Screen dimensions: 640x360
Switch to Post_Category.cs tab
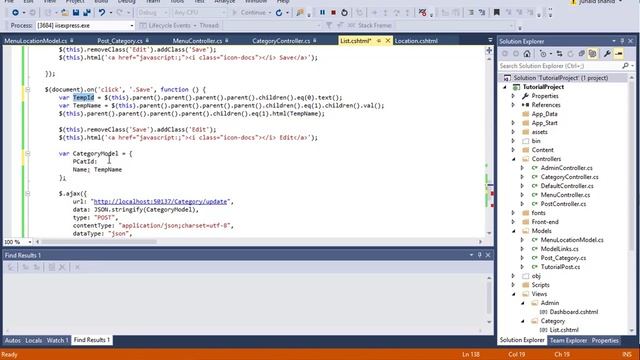(120, 40)
